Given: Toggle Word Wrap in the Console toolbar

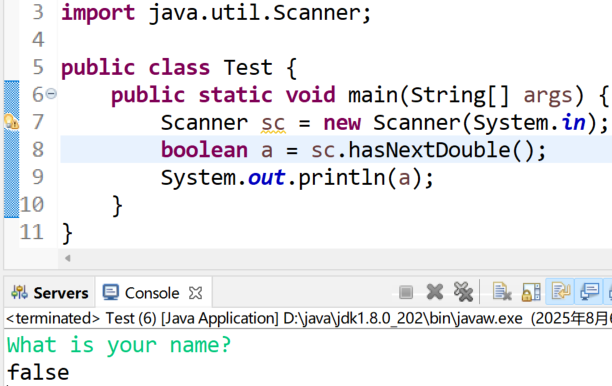Looking at the screenshot, I should click(560, 291).
